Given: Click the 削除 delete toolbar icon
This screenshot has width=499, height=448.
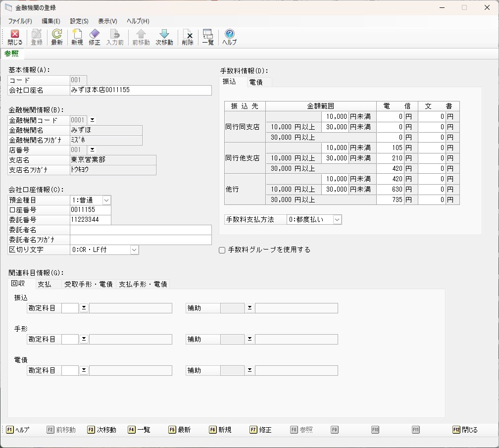Looking at the screenshot, I should pos(188,37).
